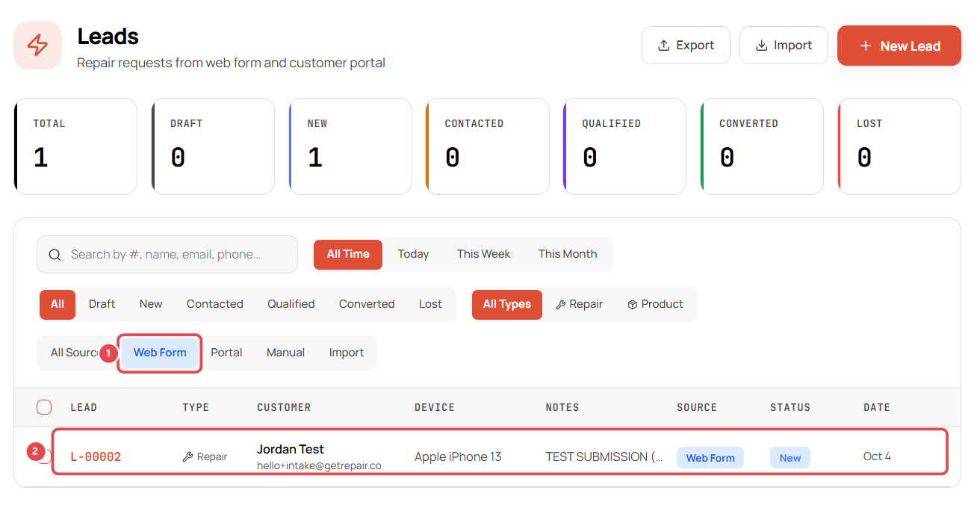Image resolution: width=980 pixels, height=514 pixels.
Task: Click the Contacted stat card
Action: (488, 146)
